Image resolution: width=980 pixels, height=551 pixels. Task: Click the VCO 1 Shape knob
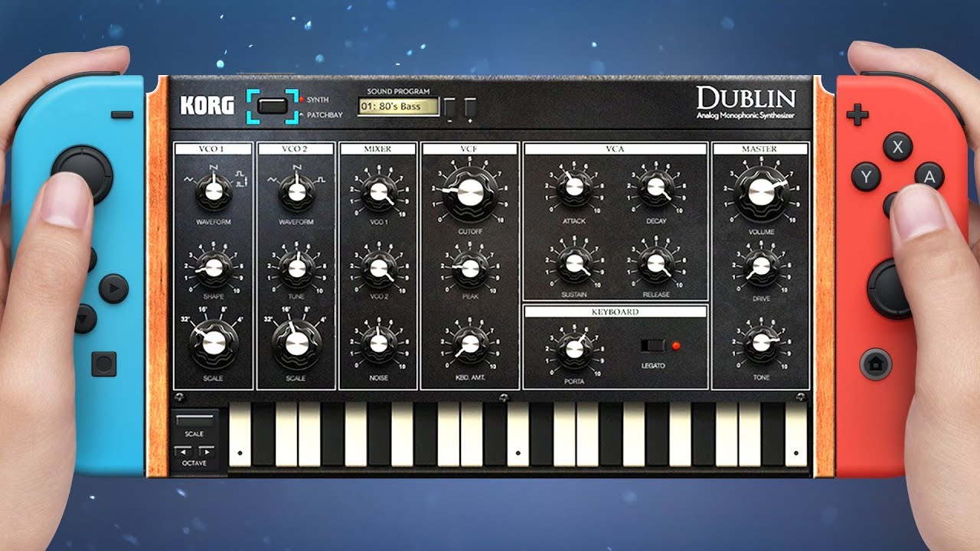(x=213, y=268)
